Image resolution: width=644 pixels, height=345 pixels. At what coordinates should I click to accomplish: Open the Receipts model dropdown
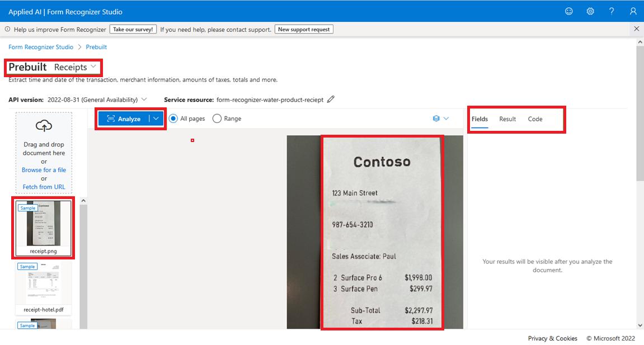tap(75, 67)
